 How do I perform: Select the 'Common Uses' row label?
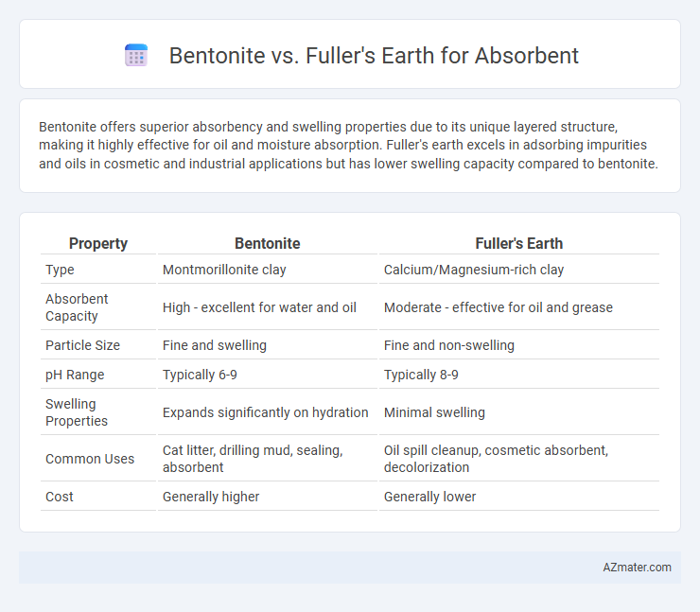(x=90, y=459)
